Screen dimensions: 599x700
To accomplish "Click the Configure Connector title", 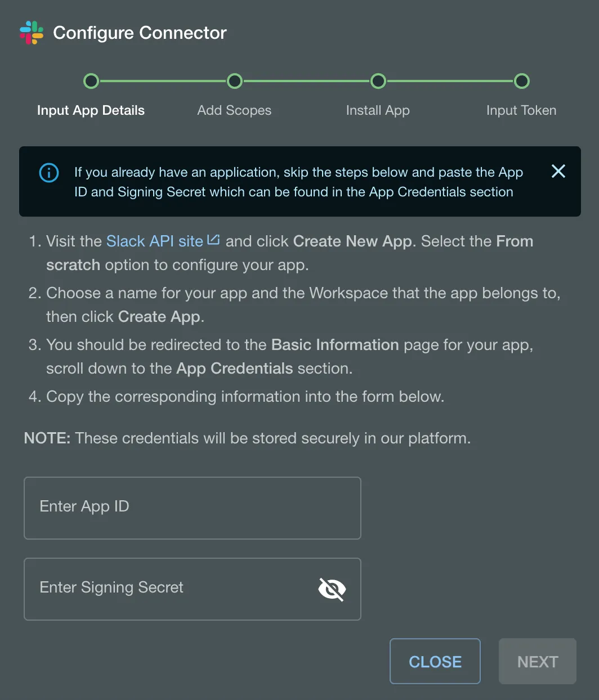I will pyautogui.click(x=140, y=33).
